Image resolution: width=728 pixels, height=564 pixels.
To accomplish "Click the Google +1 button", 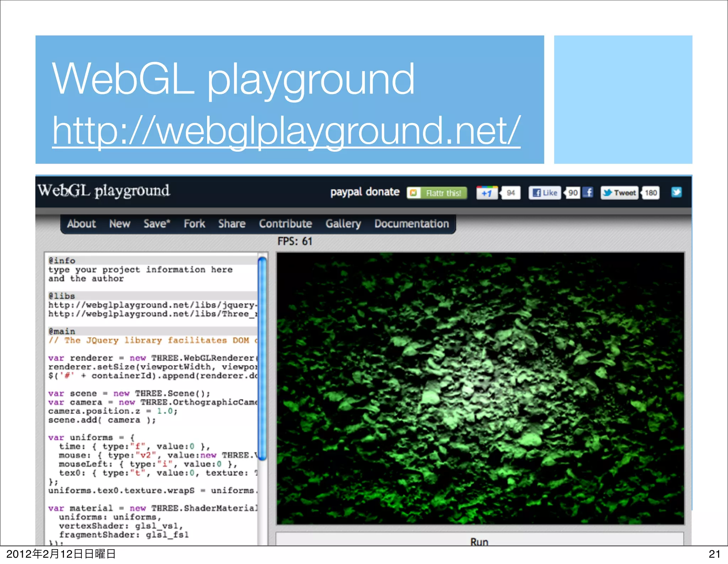I will 487,193.
